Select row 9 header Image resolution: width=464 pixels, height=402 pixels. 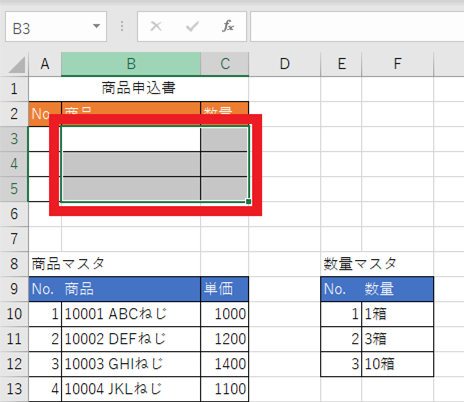pos(14,289)
